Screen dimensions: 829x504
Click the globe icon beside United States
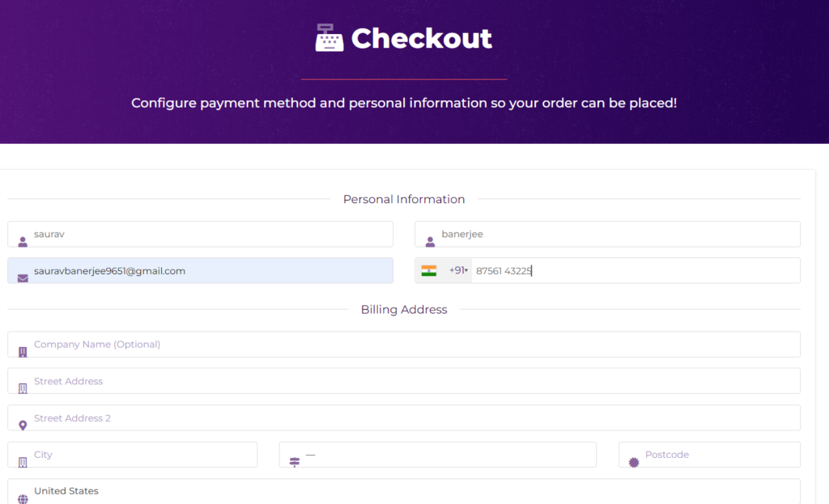(23, 498)
